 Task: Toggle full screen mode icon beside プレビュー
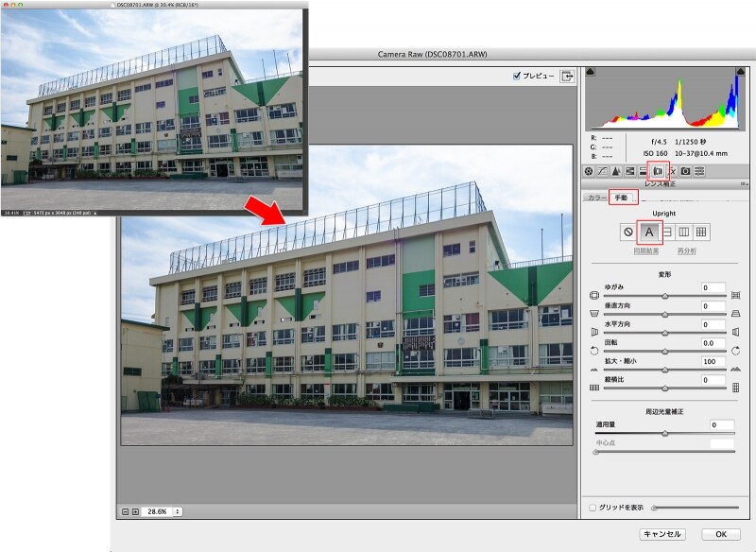[x=567, y=77]
